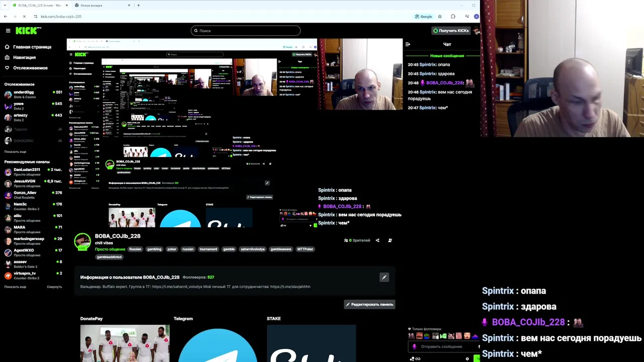The width and height of the screenshot is (644, 362).
Task: Select the Russian tag
Action: tap(135, 249)
